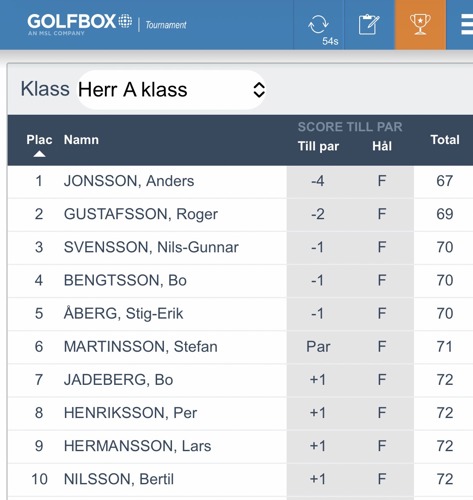This screenshot has width=473, height=500.
Task: Select the ÅBERG, Stig-Erik row
Action: click(x=240, y=314)
